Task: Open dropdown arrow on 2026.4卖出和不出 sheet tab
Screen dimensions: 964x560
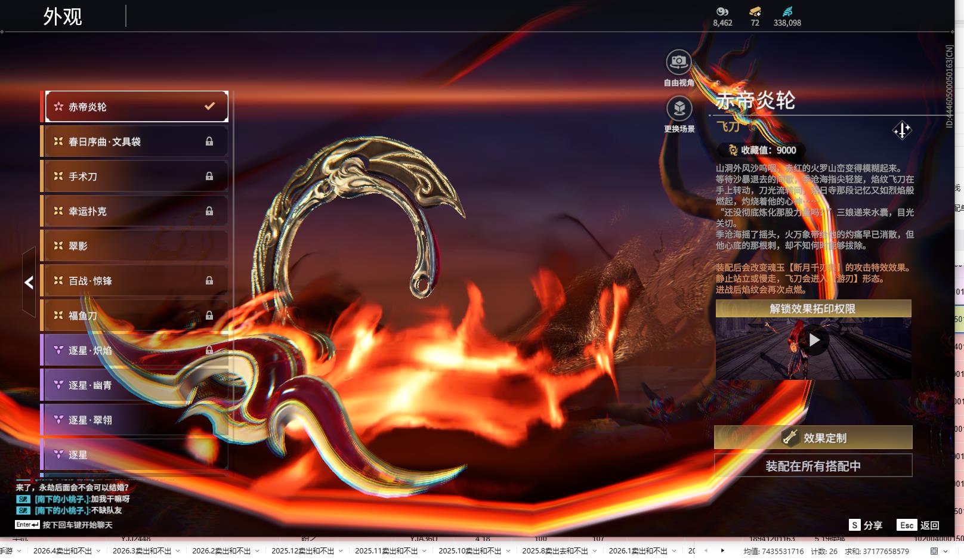Action: point(98,551)
